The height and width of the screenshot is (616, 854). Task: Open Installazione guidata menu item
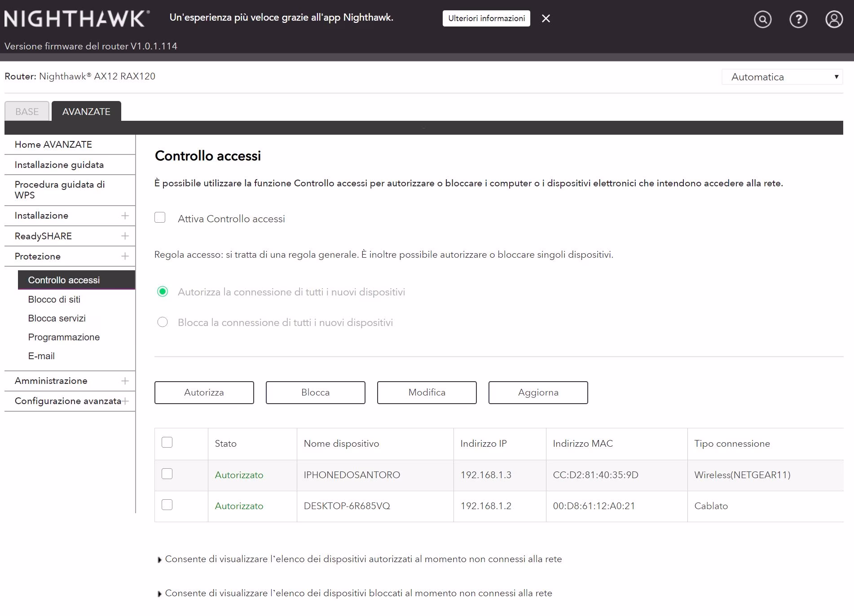70,165
